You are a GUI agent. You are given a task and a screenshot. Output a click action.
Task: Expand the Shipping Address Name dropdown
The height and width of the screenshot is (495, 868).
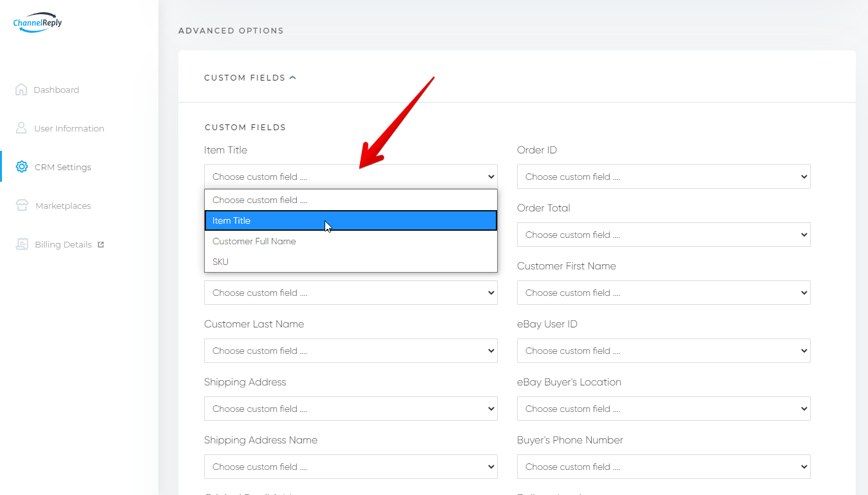pos(351,467)
